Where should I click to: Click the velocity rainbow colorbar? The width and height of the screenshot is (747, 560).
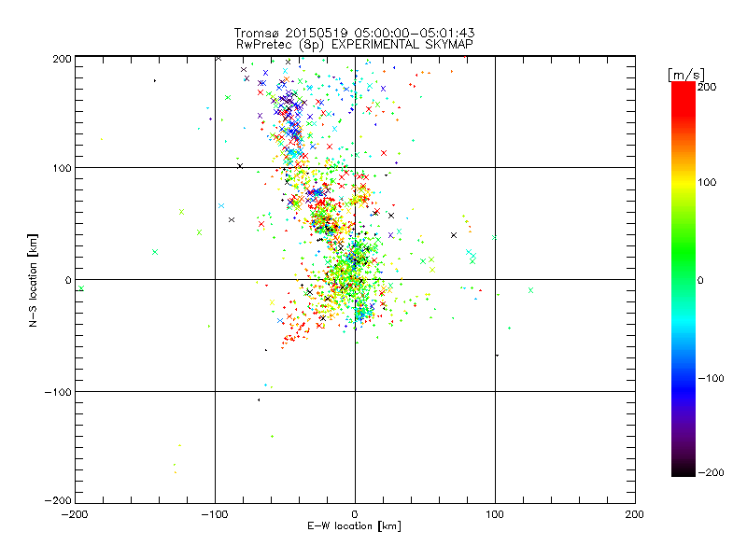tap(684, 279)
